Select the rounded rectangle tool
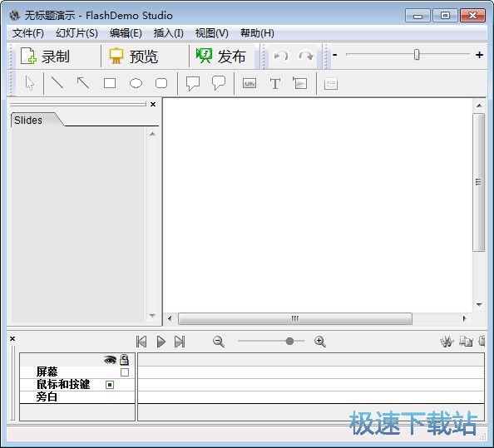Viewport: 494px width, 448px height. point(161,83)
